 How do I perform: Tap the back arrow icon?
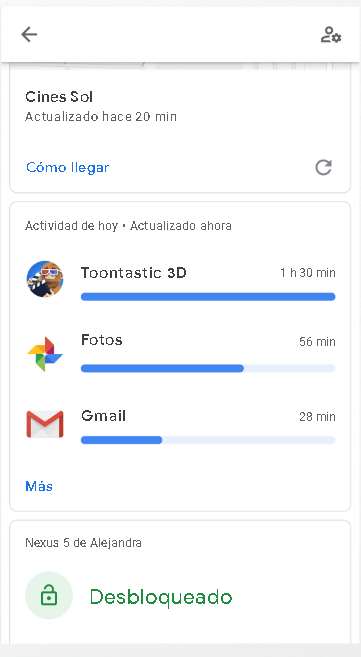pyautogui.click(x=29, y=34)
